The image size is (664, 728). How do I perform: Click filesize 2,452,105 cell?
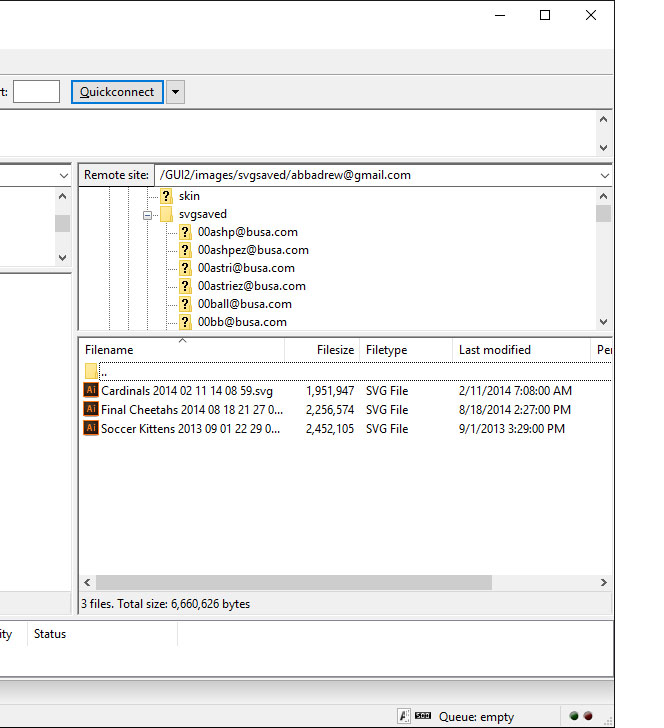point(330,429)
